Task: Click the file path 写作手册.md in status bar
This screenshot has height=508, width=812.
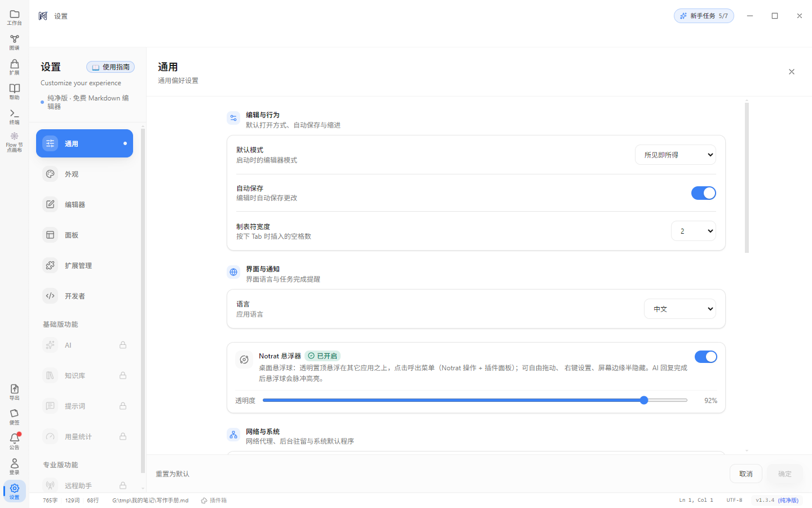Action: tap(150, 501)
